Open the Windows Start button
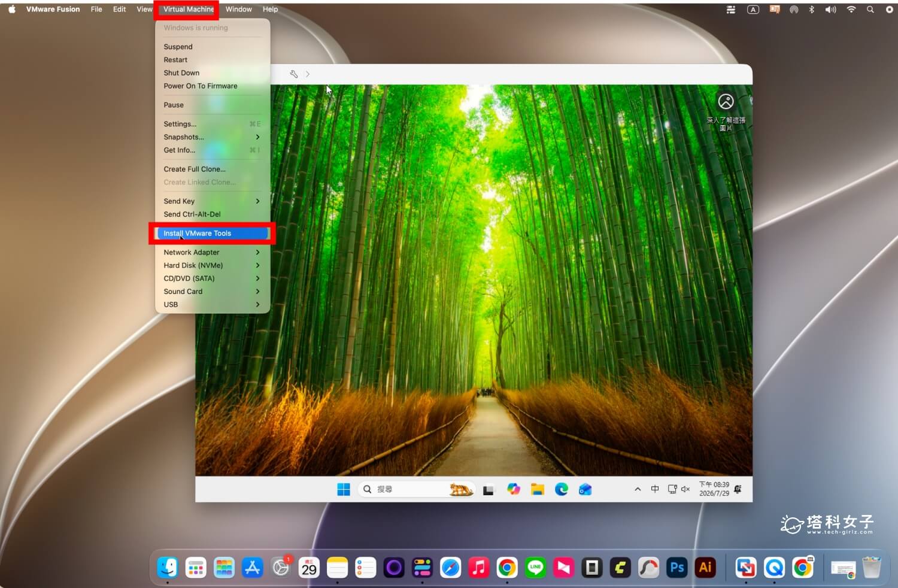This screenshot has height=588, width=898. tap(344, 489)
